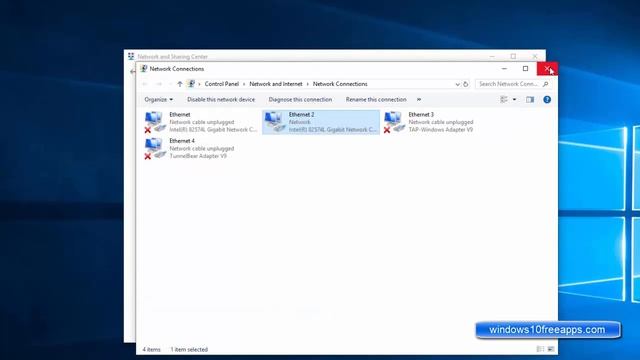Click the Search Network Connections field
This screenshot has height=360, width=640.
(513, 84)
